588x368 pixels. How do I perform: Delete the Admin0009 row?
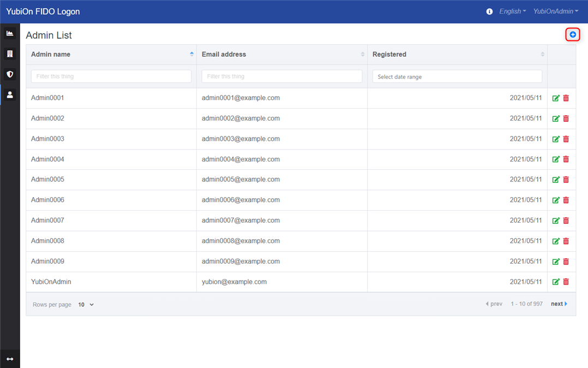[566, 262]
